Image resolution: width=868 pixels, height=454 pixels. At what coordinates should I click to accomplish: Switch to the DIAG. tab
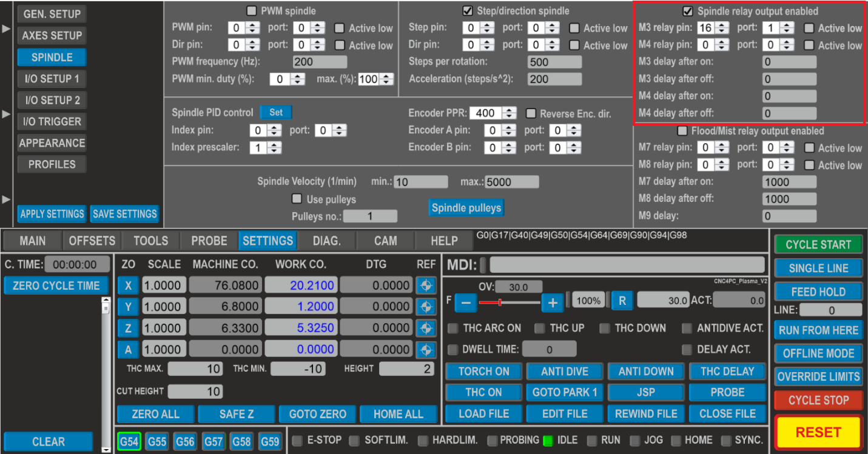[x=326, y=241]
